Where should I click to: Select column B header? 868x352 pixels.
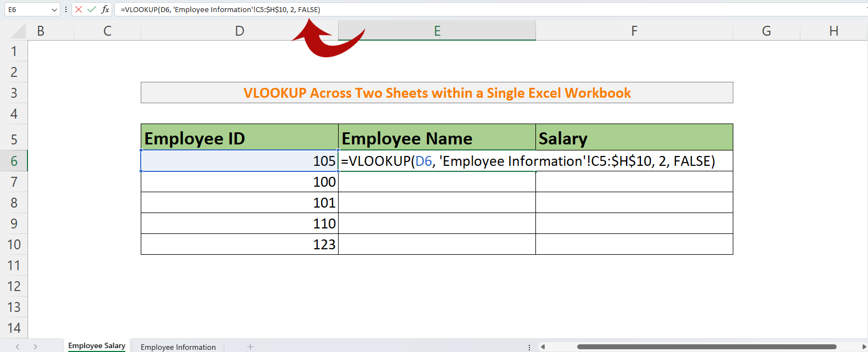coord(41,31)
